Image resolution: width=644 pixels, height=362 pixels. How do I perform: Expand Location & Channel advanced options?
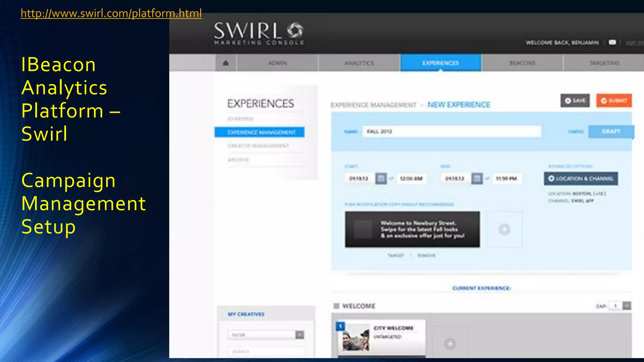pyautogui.click(x=581, y=178)
